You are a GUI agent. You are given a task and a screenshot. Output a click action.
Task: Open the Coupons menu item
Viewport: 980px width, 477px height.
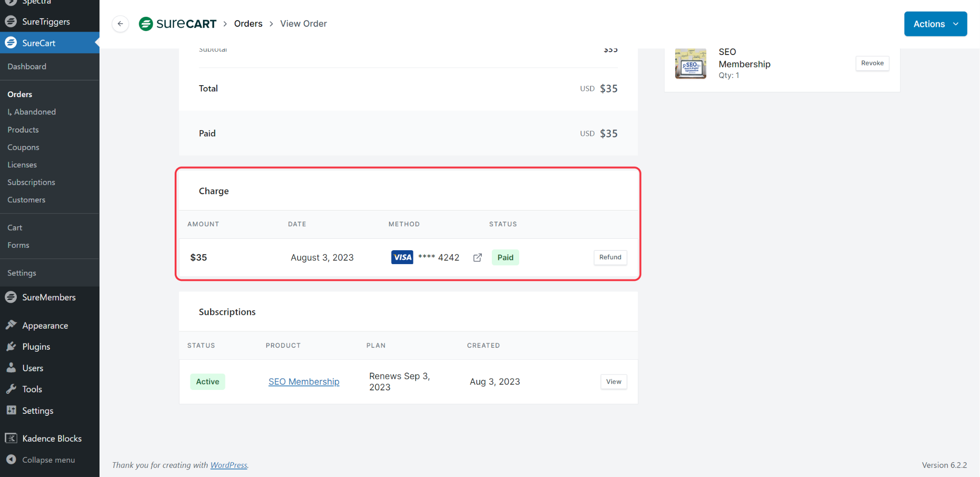[23, 147]
